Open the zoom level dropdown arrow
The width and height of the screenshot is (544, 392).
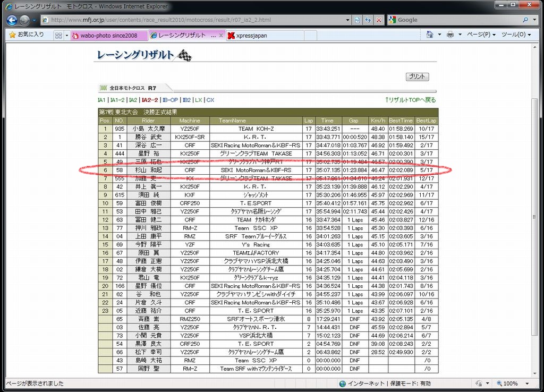527,384
